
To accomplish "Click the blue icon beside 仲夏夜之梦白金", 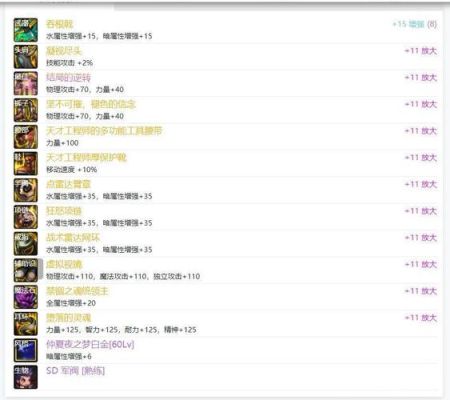I will coord(26,350).
